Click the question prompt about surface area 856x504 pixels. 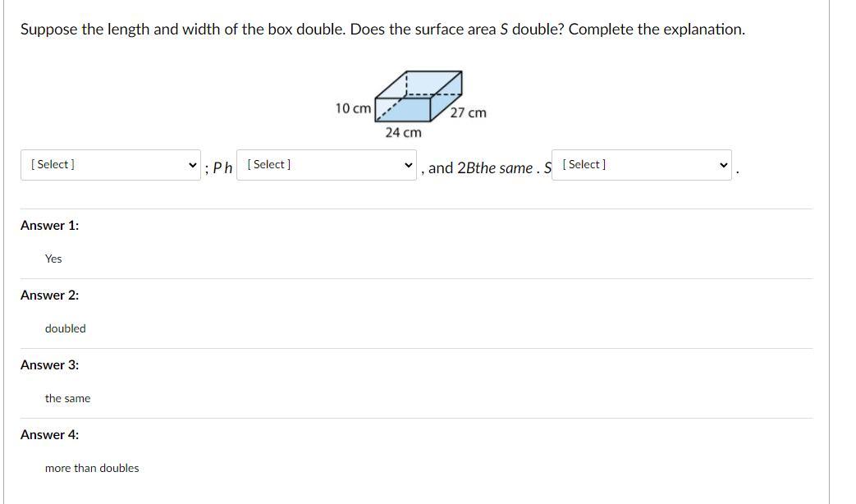click(x=382, y=30)
